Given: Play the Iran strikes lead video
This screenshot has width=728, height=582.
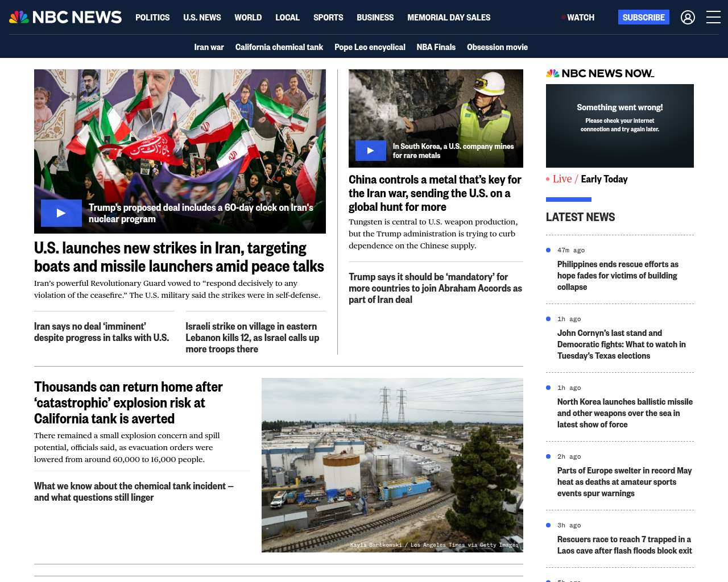Looking at the screenshot, I should [61, 213].
